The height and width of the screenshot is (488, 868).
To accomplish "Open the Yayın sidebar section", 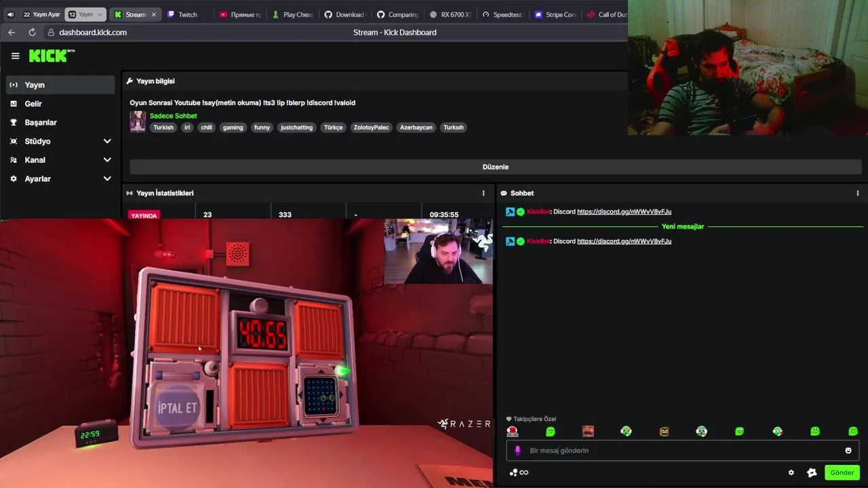I will (x=60, y=85).
